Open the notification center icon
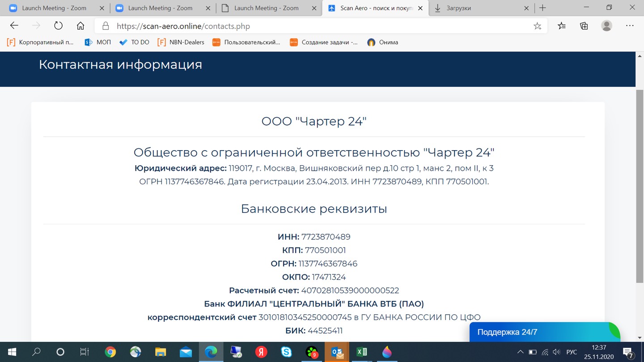Viewport: 644px width, 362px height. pos(628,353)
